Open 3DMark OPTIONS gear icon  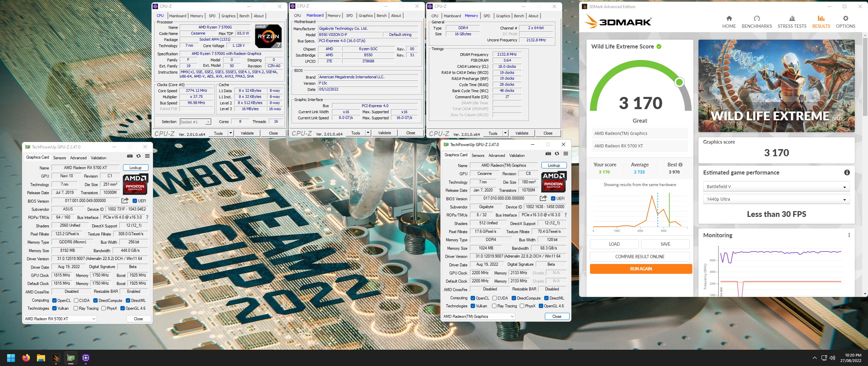[846, 18]
